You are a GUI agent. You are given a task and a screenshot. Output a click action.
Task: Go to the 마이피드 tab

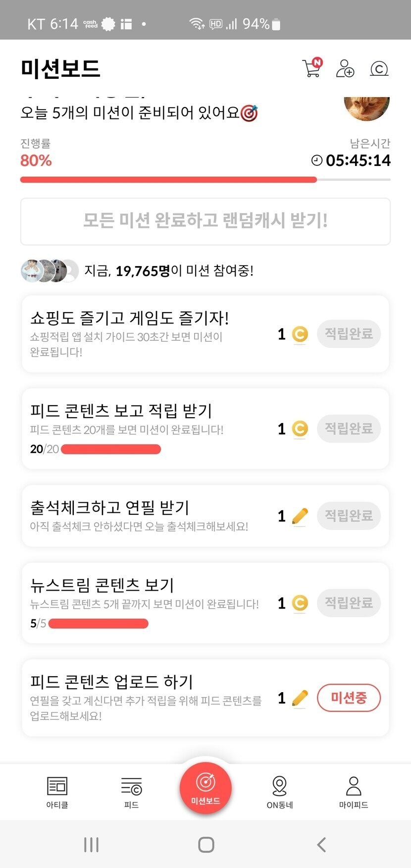coord(354,792)
